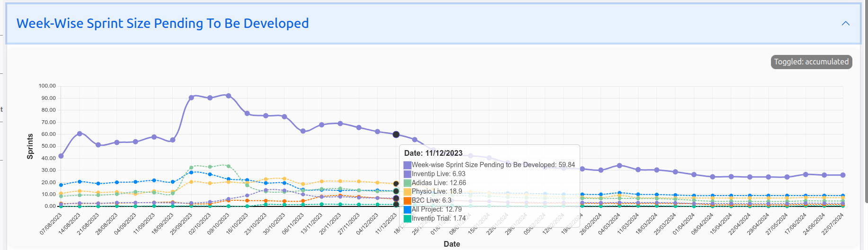Click the panel title "Week-Wise Sprint Size Pending To Be Developed"
Image resolution: width=868 pixels, height=250 pixels.
162,24
